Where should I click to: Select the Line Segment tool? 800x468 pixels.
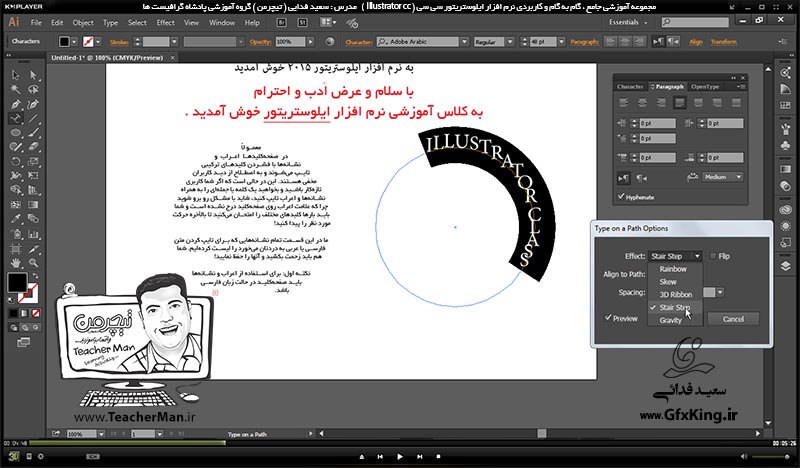33,118
